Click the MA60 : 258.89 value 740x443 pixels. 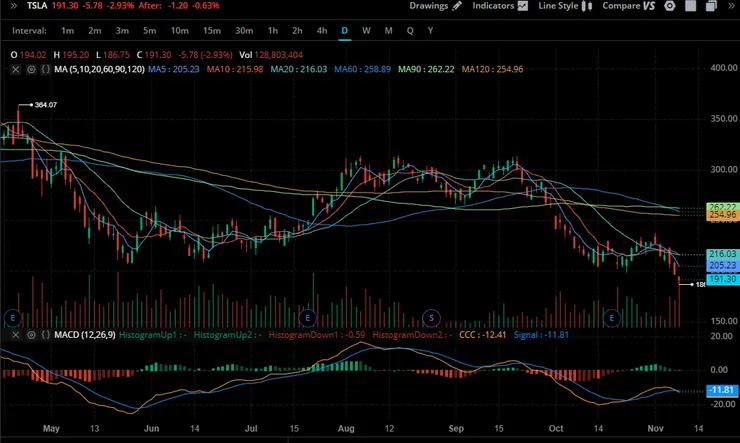coord(362,69)
